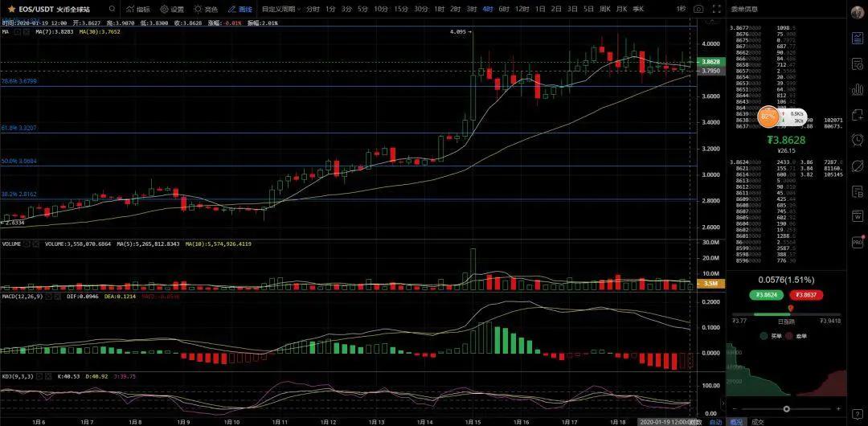Open the symbol search magnifier icon
868x426 pixels.
[x=113, y=9]
